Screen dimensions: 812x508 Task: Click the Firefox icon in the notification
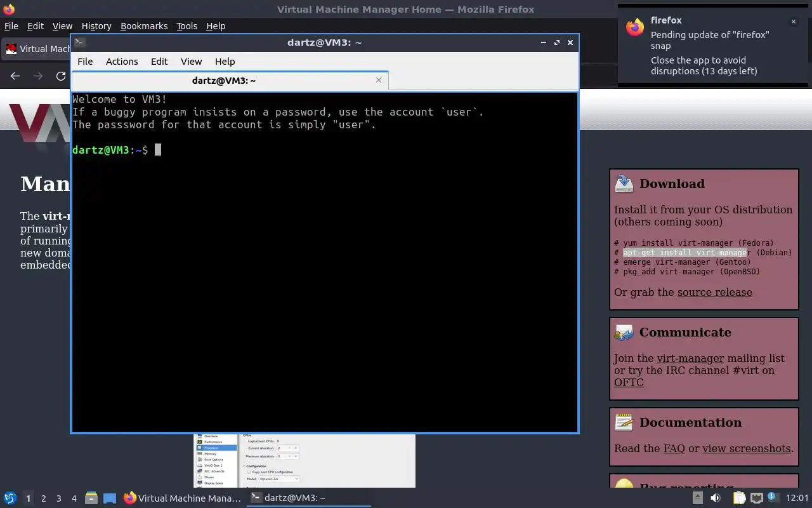[x=635, y=27]
